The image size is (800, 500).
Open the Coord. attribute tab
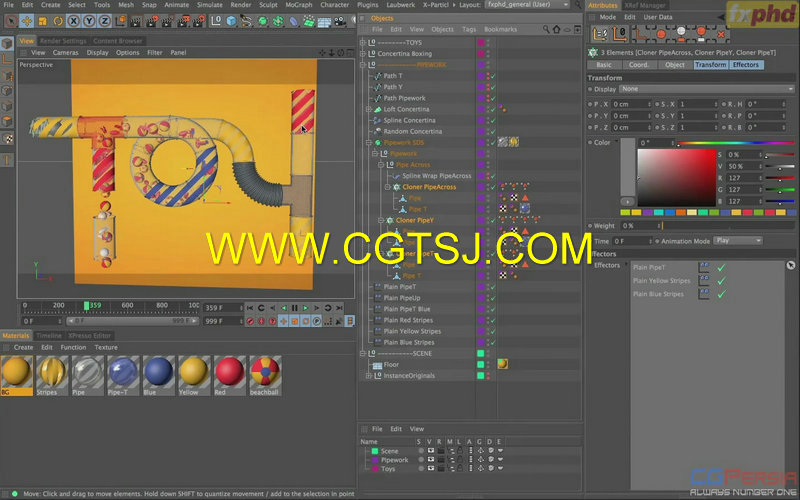[x=639, y=65]
